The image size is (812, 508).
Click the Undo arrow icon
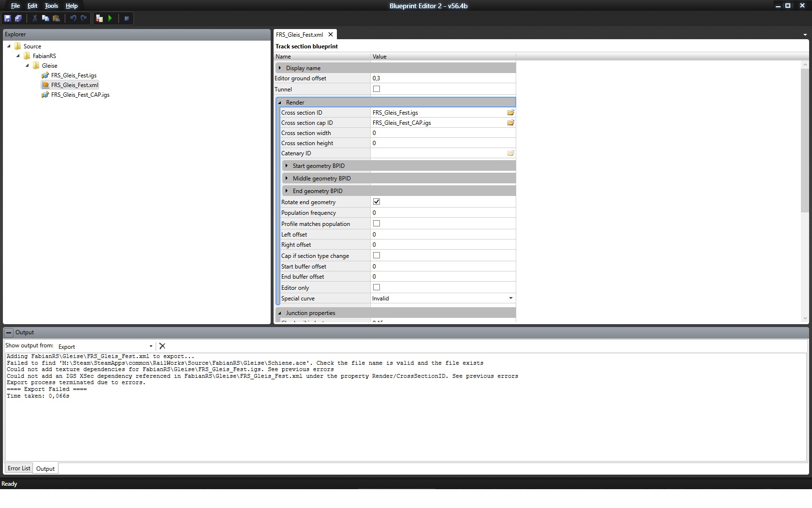[73, 18]
